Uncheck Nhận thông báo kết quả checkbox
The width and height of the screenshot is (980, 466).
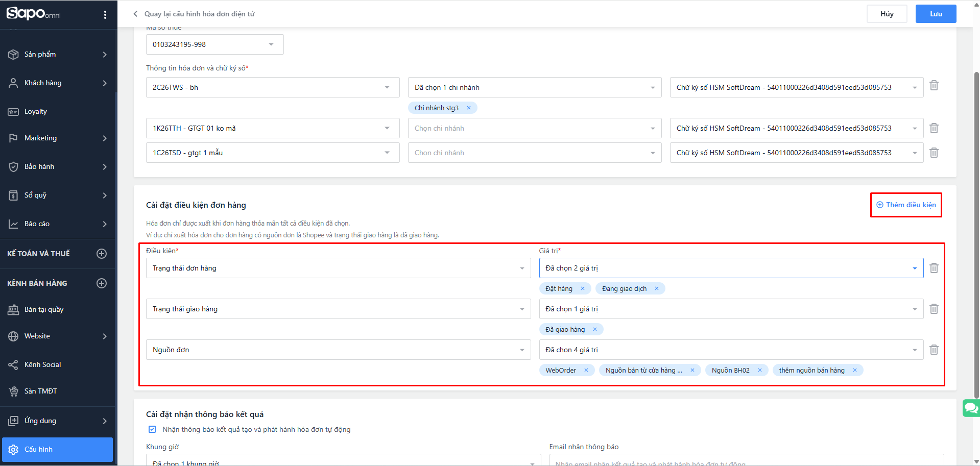pyautogui.click(x=152, y=429)
